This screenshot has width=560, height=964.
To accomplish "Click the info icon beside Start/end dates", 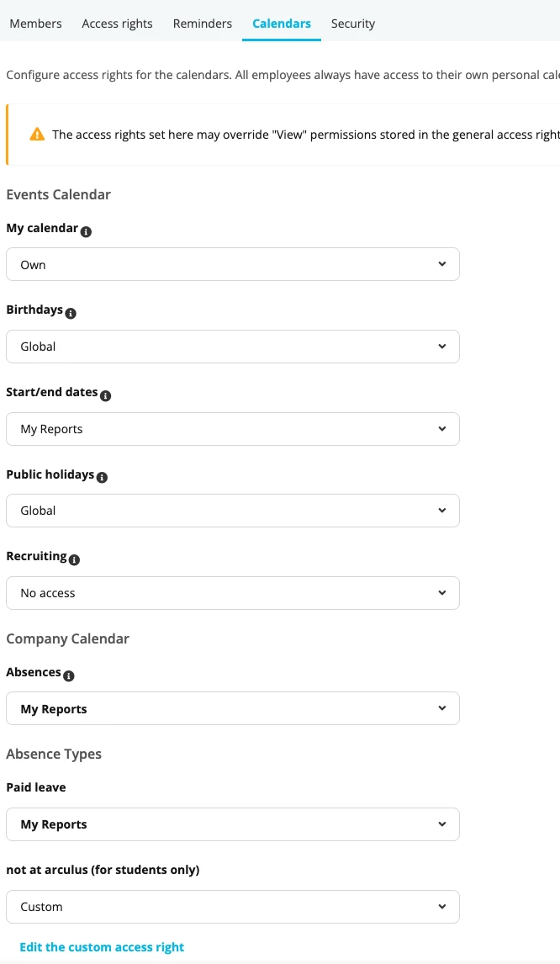I will [x=106, y=396].
